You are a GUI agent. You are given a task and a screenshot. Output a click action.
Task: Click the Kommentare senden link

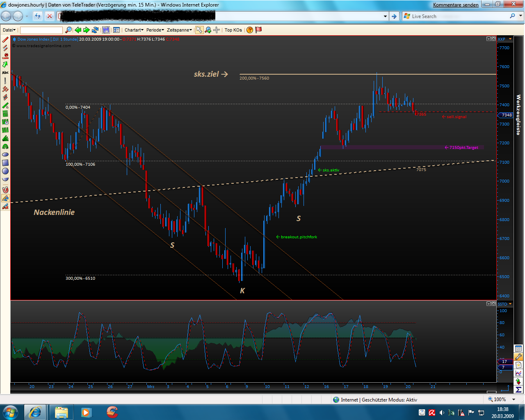(456, 5)
